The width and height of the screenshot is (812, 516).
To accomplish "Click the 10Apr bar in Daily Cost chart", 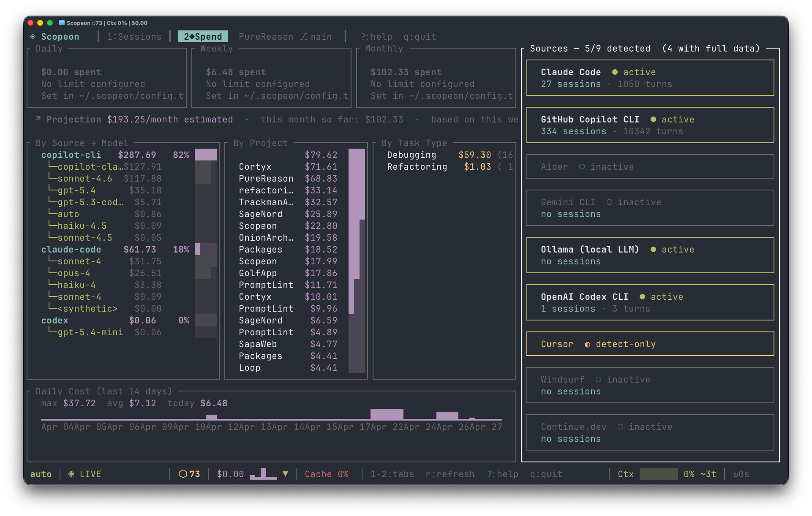I will pos(211,417).
